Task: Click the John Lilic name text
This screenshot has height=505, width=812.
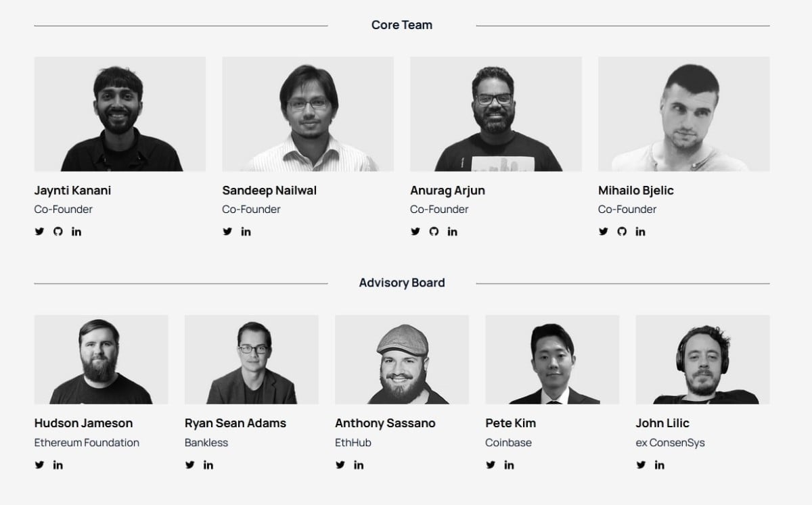Action: point(662,423)
